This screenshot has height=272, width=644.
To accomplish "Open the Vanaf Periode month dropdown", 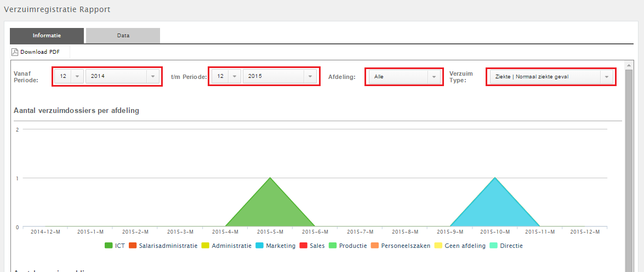I will (x=69, y=76).
